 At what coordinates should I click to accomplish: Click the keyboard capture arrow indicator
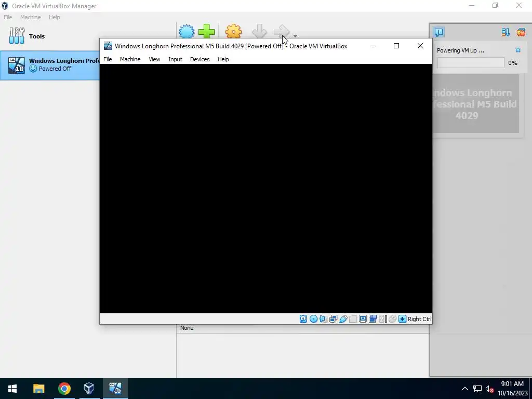pos(403,319)
